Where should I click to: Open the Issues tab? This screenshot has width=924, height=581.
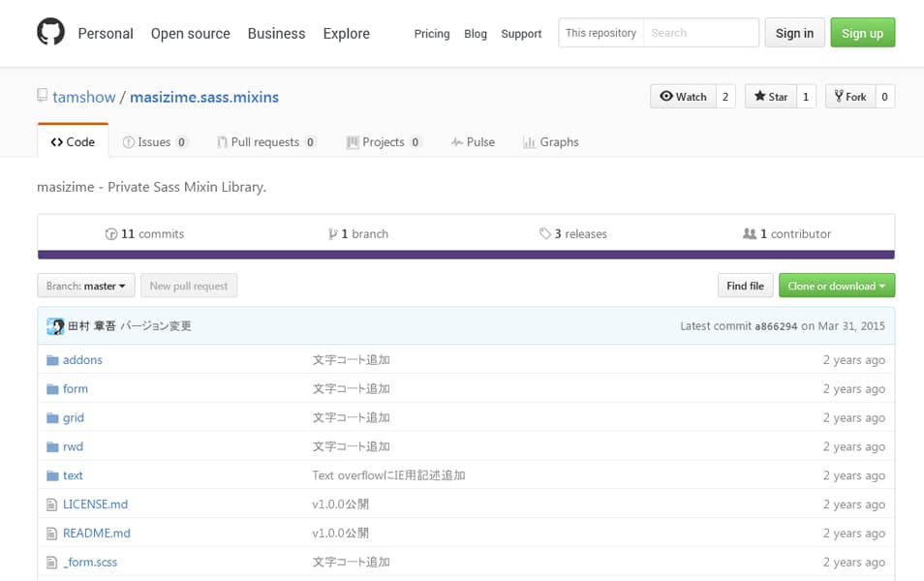155,142
